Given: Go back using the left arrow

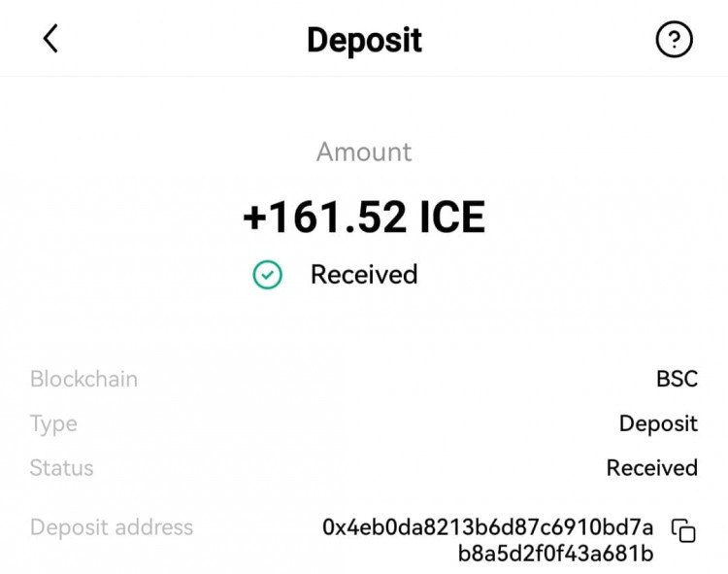Looking at the screenshot, I should (50, 39).
